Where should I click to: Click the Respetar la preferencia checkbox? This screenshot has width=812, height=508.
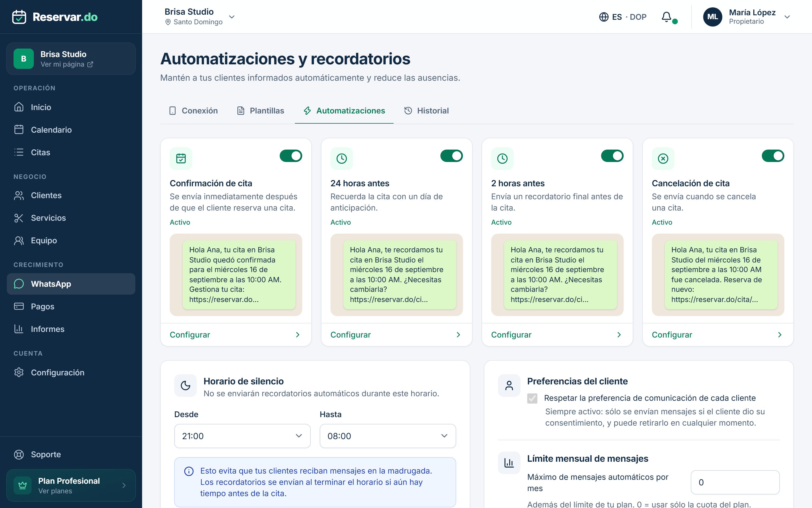[532, 398]
